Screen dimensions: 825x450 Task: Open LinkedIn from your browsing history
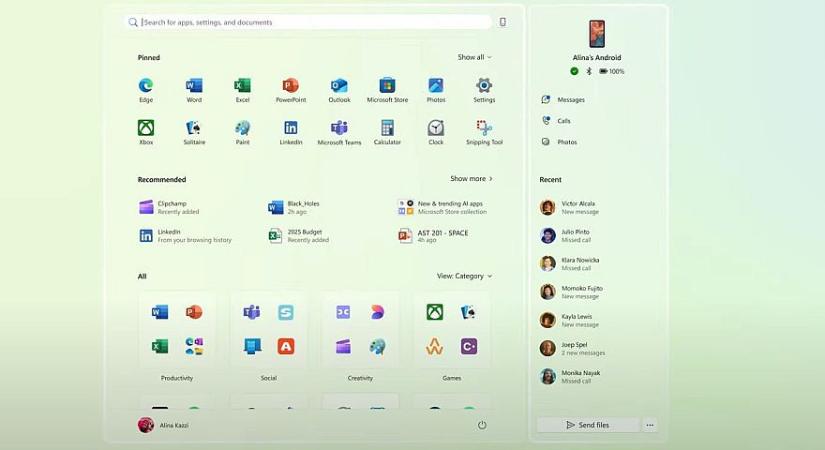coord(185,236)
